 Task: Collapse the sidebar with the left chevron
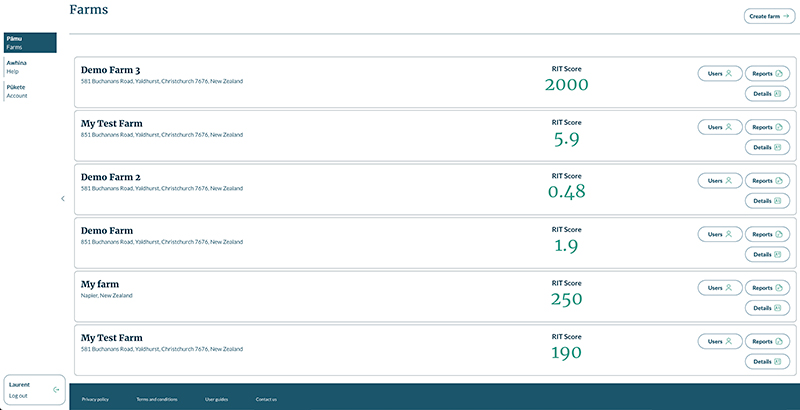pyautogui.click(x=63, y=199)
